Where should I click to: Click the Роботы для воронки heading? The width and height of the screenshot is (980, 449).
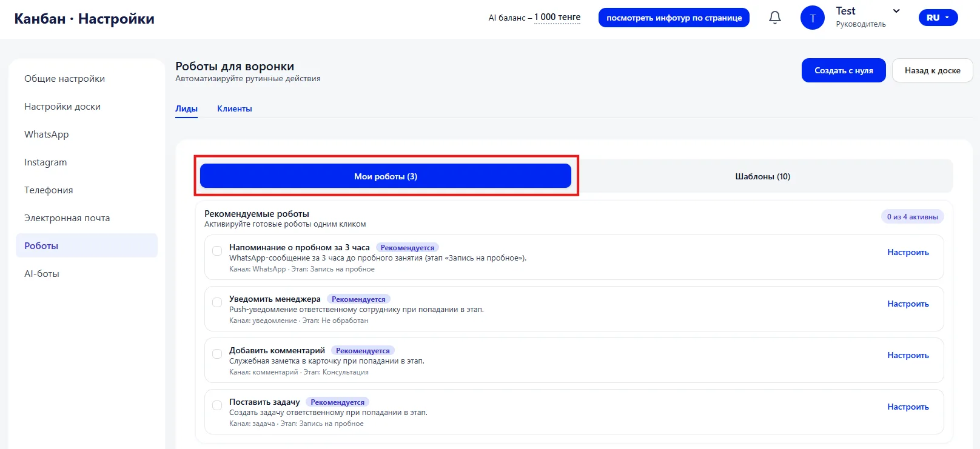pyautogui.click(x=235, y=67)
